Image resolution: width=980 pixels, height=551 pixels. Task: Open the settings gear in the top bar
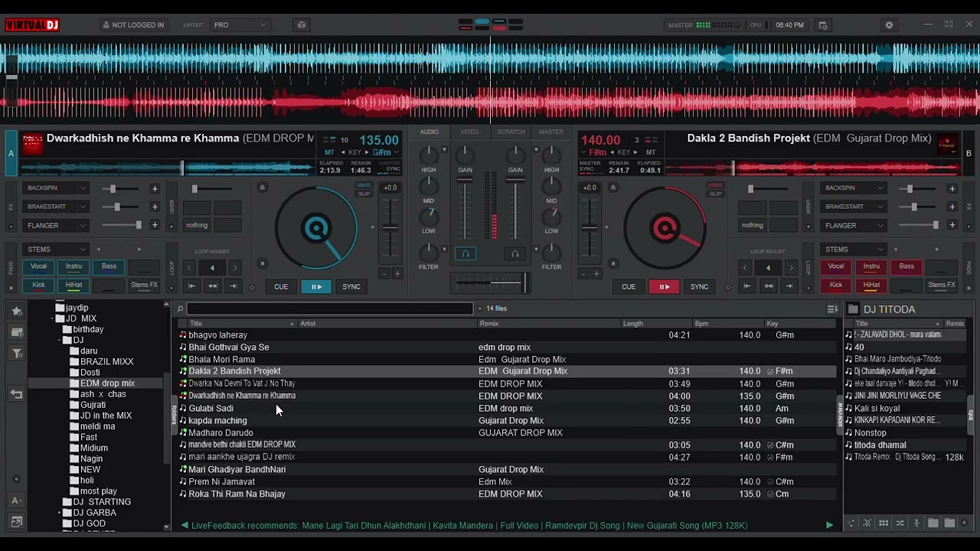(x=889, y=25)
